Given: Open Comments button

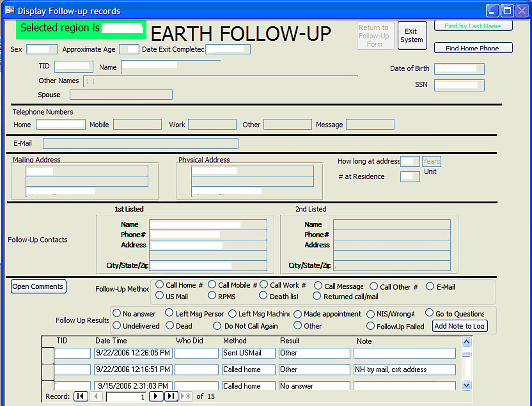Looking at the screenshot, I should [38, 286].
